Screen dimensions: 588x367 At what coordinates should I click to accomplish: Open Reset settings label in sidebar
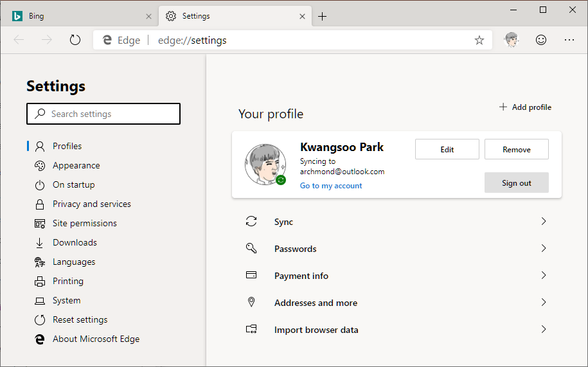80,320
